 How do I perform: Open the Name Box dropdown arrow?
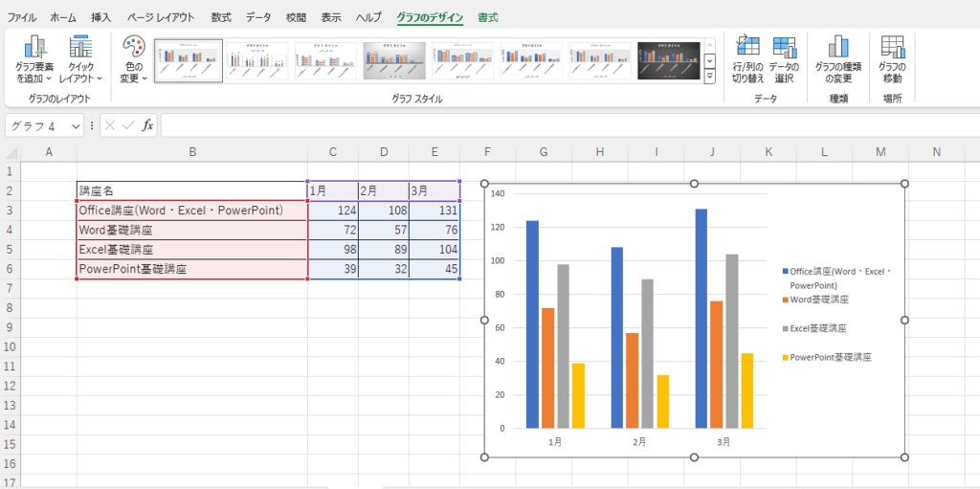[77, 125]
